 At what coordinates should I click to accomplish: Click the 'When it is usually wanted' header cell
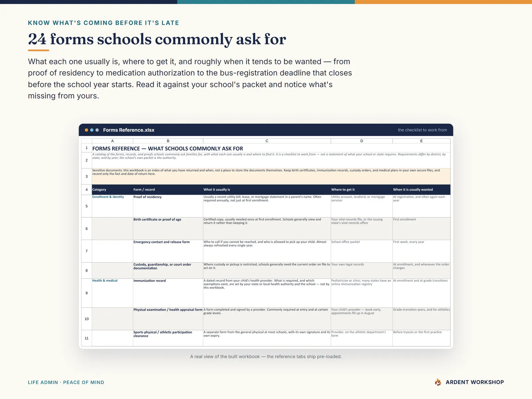pos(421,190)
